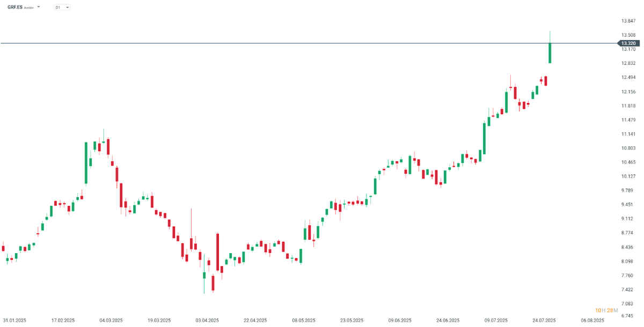
Task: Click the candle countdown timer 10H 28M
Action: pos(606,310)
